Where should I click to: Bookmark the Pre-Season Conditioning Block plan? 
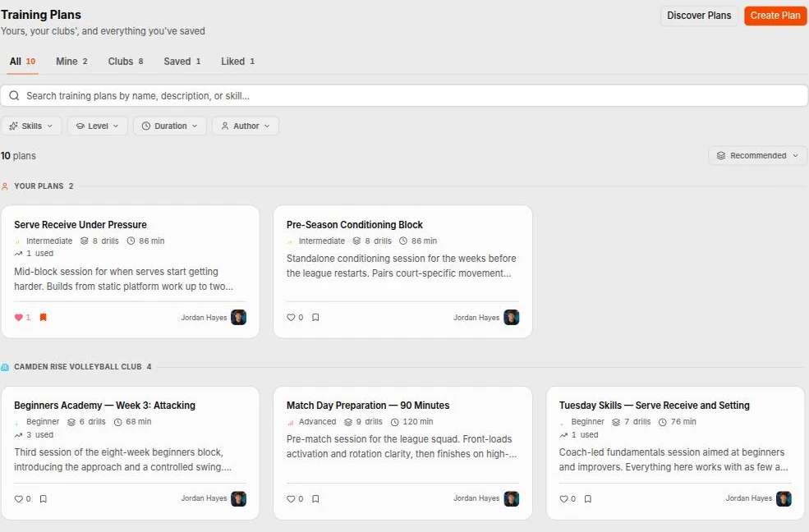[315, 318]
